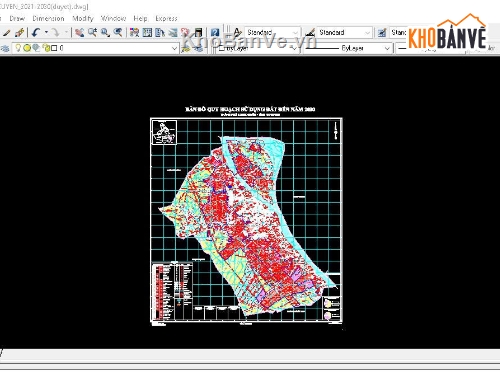Open the text style Standard dropdown

(272, 32)
